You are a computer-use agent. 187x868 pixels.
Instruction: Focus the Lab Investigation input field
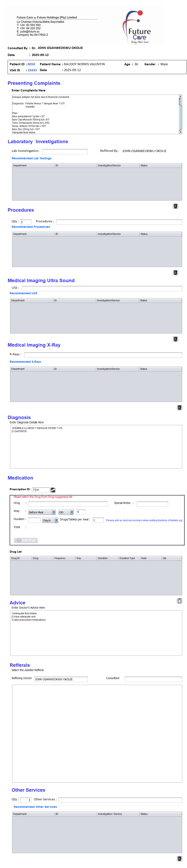click(x=65, y=152)
